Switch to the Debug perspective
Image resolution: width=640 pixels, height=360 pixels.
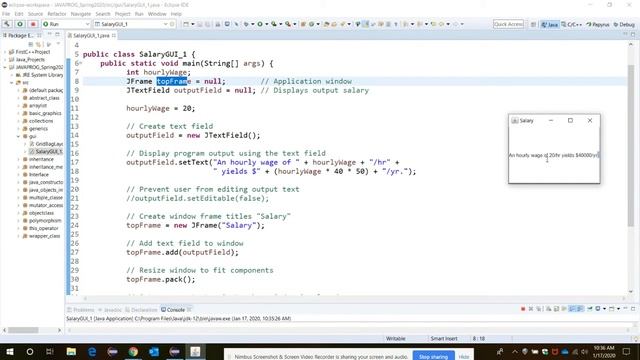[x=624, y=24]
